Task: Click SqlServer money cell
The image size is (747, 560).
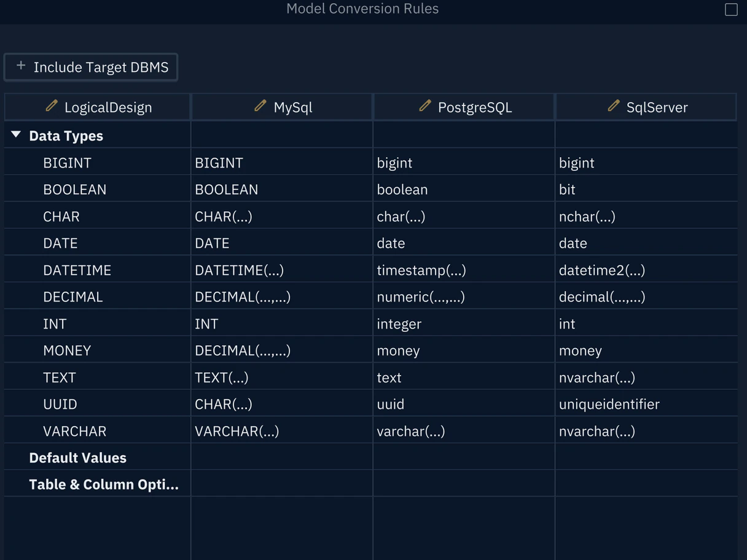Action: (646, 351)
